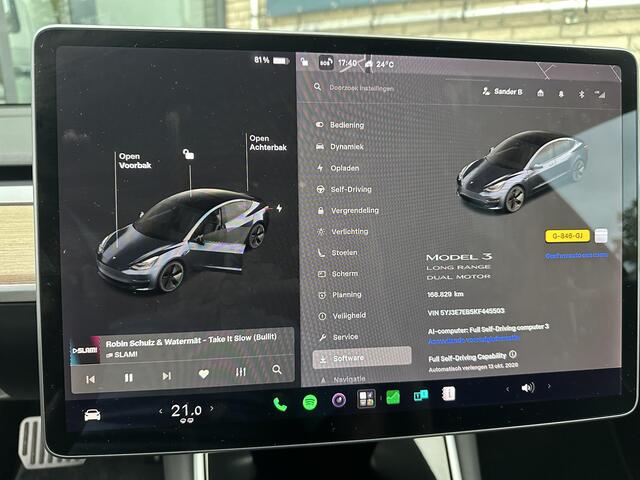Open the Scherm display menu
This screenshot has width=640, height=480.
(x=339, y=273)
